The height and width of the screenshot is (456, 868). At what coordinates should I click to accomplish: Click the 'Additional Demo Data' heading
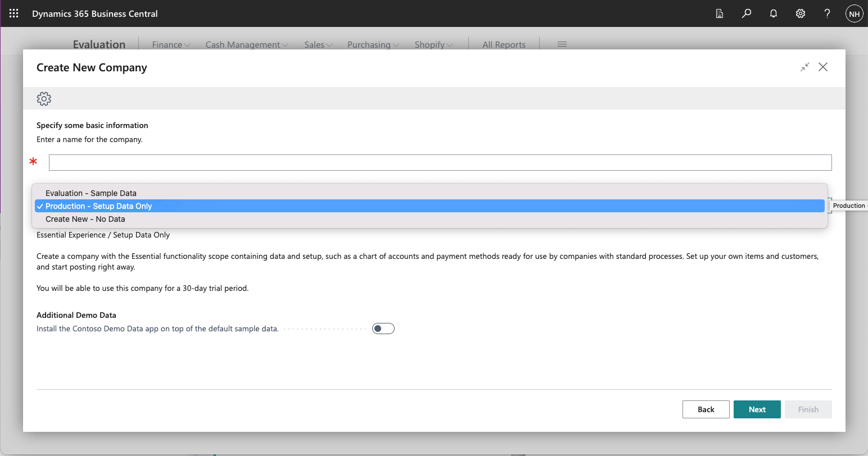(76, 315)
